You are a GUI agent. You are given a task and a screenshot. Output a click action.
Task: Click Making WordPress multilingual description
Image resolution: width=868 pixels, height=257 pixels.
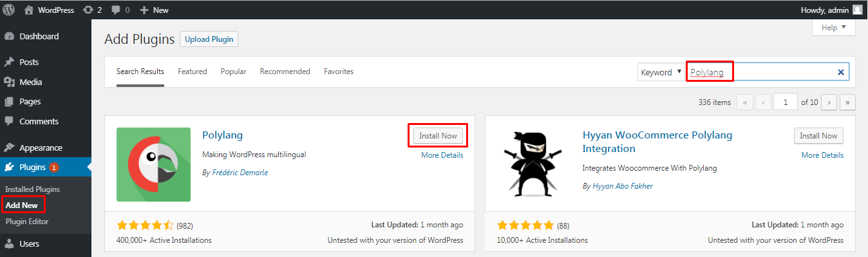coord(254,155)
